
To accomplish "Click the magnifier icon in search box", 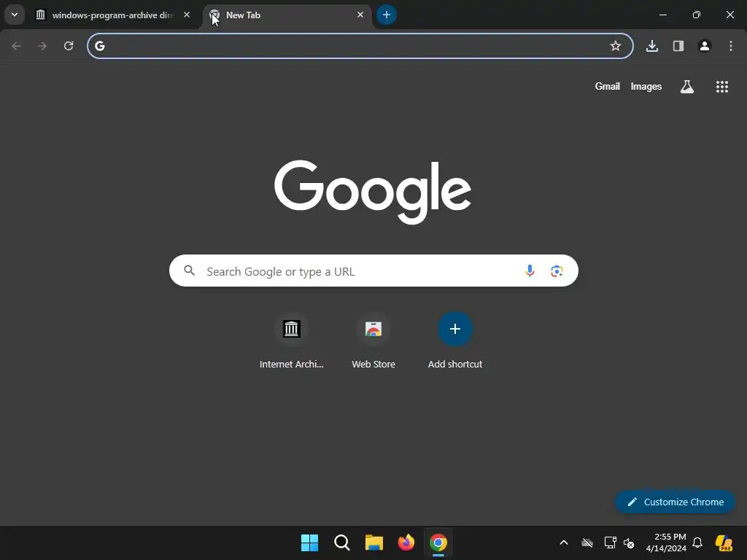I will tap(190, 271).
